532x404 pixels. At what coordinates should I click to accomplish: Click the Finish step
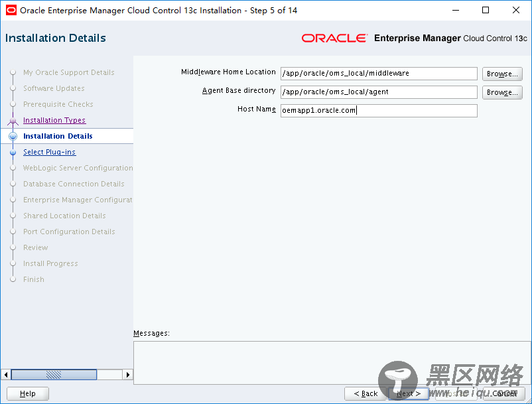34,279
